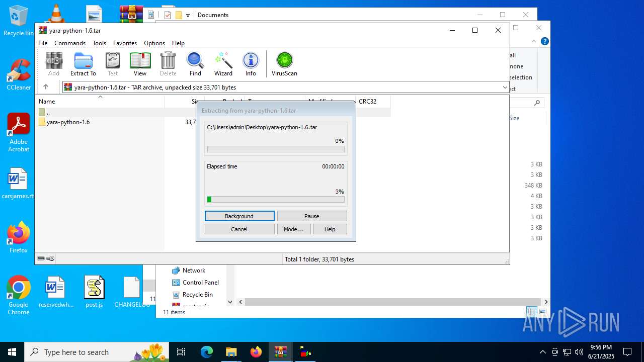Click the Explorer search magnifier icon

tap(537, 103)
